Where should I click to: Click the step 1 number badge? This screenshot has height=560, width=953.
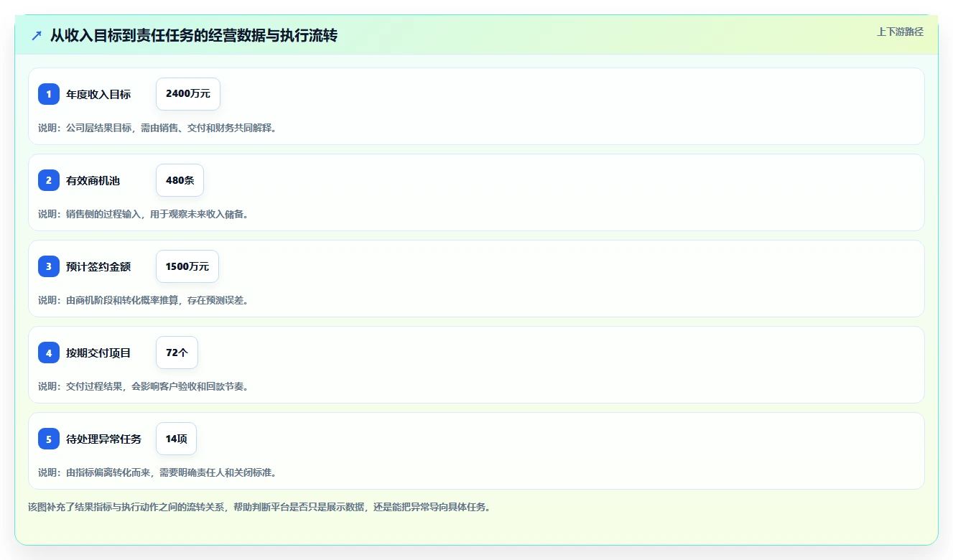click(x=49, y=94)
